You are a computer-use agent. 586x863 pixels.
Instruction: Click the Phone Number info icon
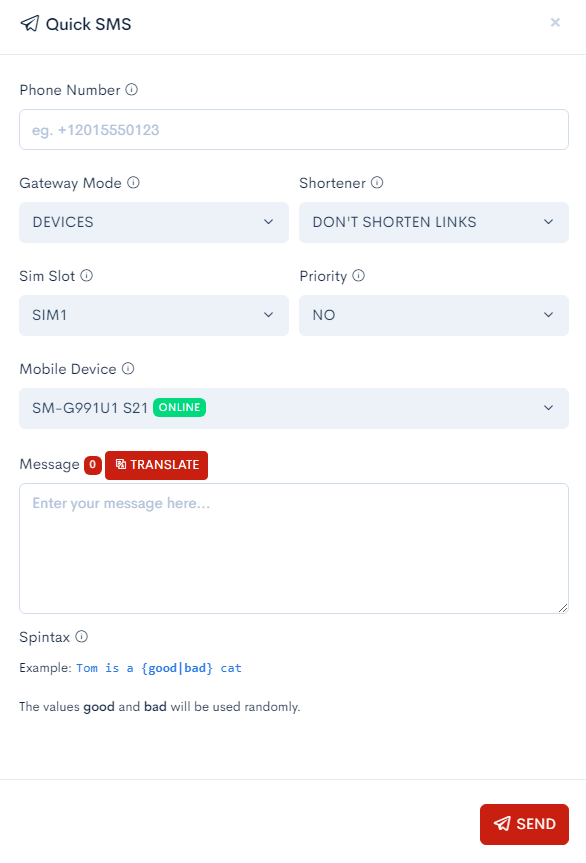click(132, 89)
